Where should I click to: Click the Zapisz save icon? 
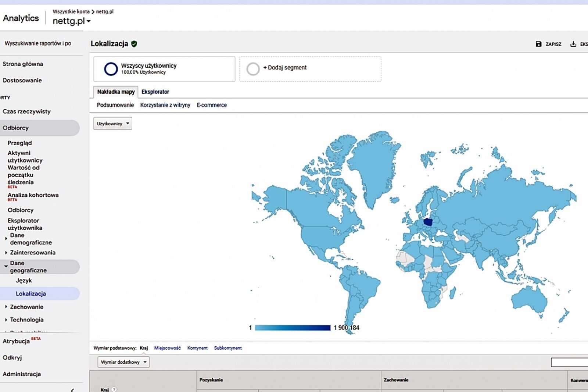(x=538, y=44)
